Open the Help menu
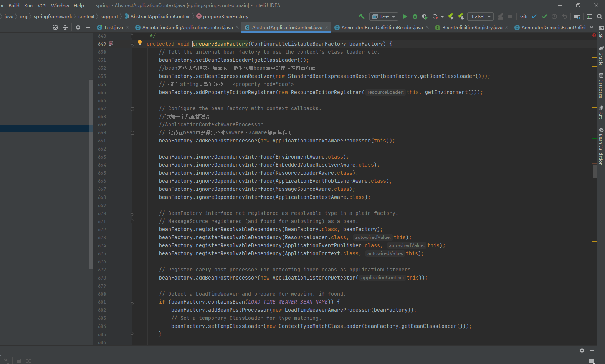This screenshot has height=364, width=605. 79,5
